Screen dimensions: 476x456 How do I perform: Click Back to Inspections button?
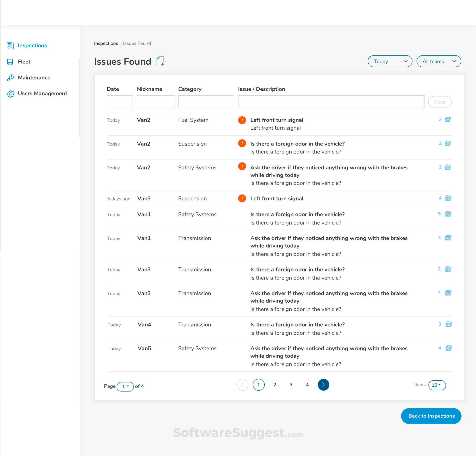431,416
